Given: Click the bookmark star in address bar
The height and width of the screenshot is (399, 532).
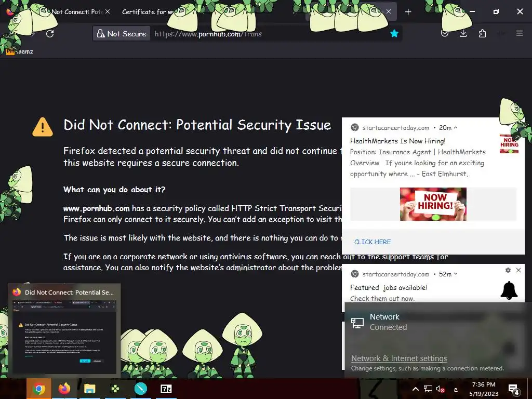Looking at the screenshot, I should click(394, 34).
